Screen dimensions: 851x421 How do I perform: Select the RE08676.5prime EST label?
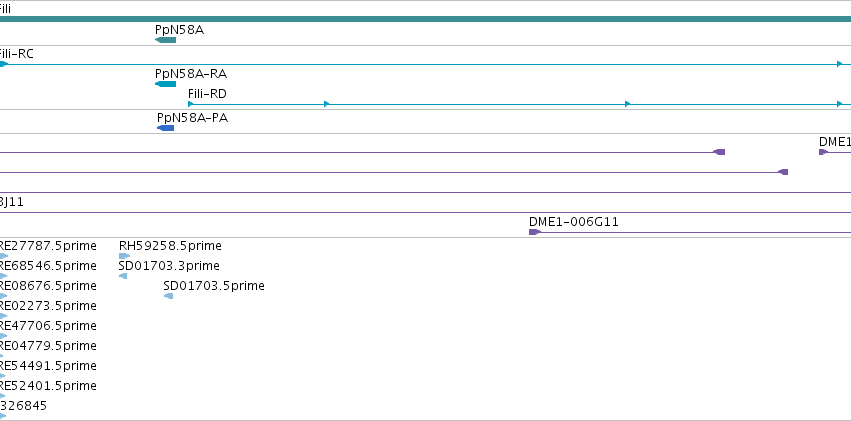(48, 286)
